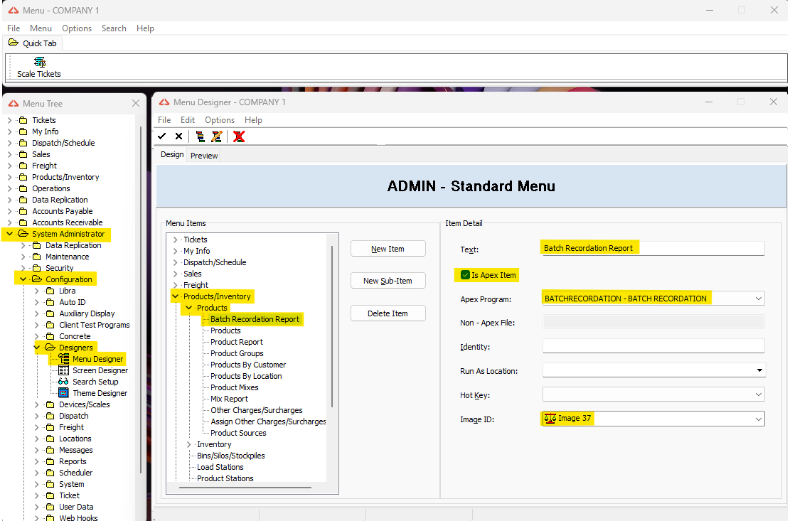
Task: Click the checkmark save icon in Menu Designer toolbar
Action: (x=162, y=136)
